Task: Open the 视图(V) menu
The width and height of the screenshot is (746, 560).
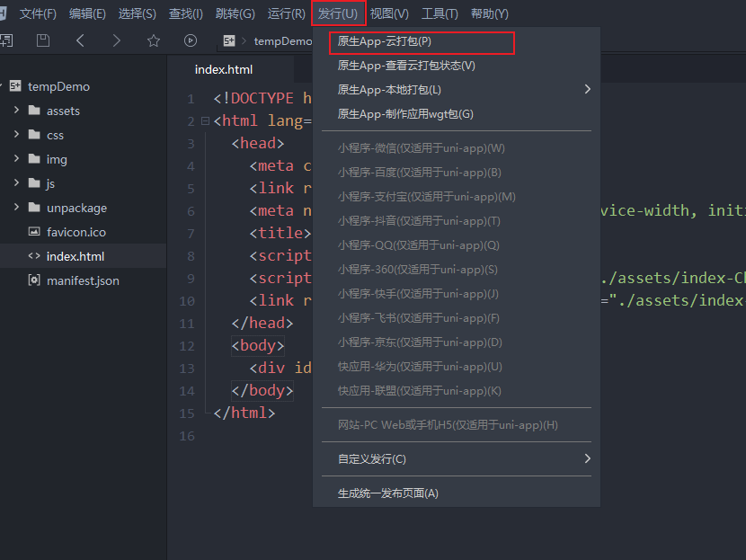Action: pyautogui.click(x=389, y=13)
